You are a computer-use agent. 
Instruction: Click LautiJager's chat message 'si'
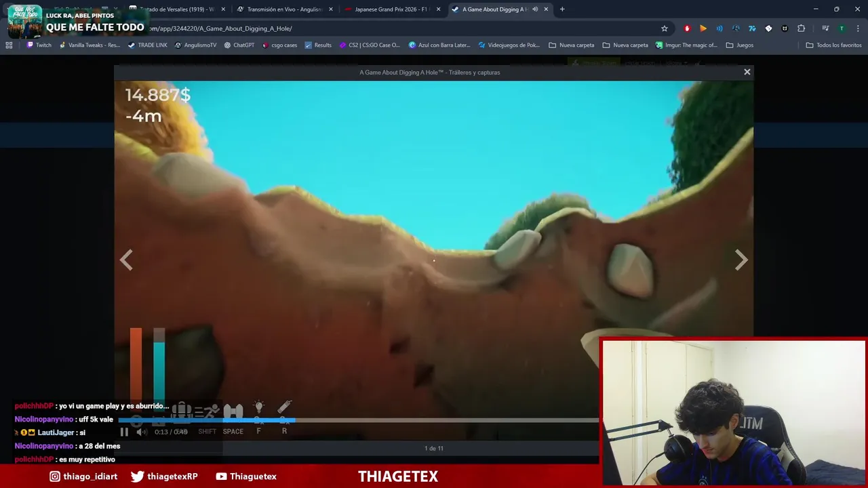pos(83,432)
